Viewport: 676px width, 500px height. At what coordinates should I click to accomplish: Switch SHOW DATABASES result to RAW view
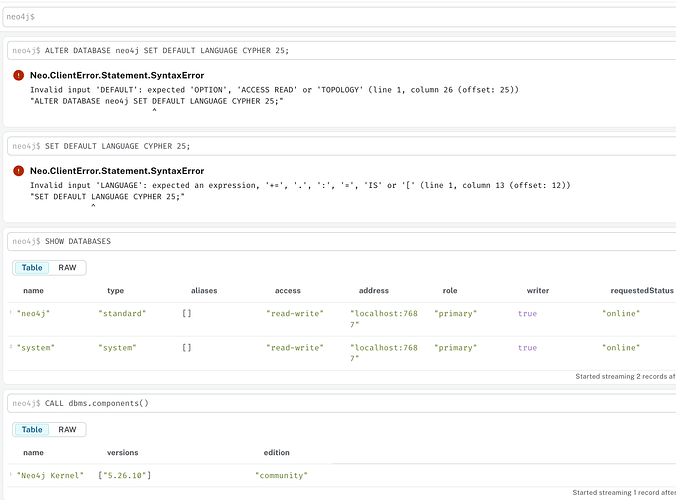point(67,268)
